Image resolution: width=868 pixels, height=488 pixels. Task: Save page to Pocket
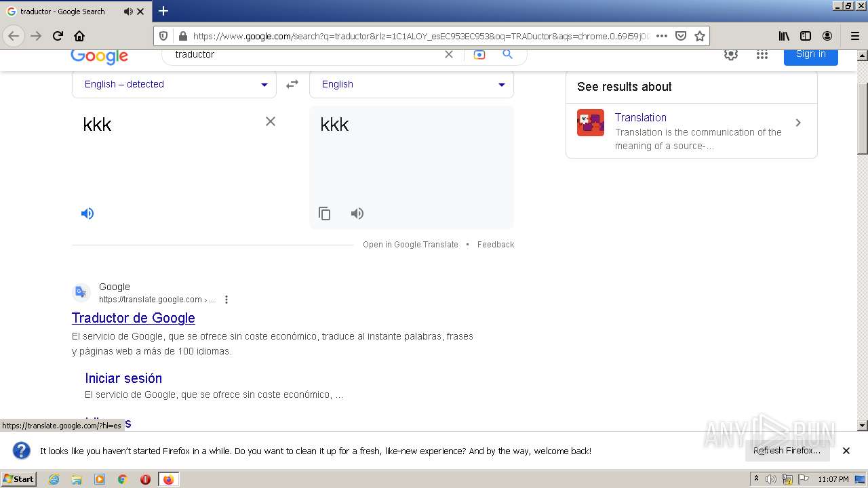tap(681, 36)
